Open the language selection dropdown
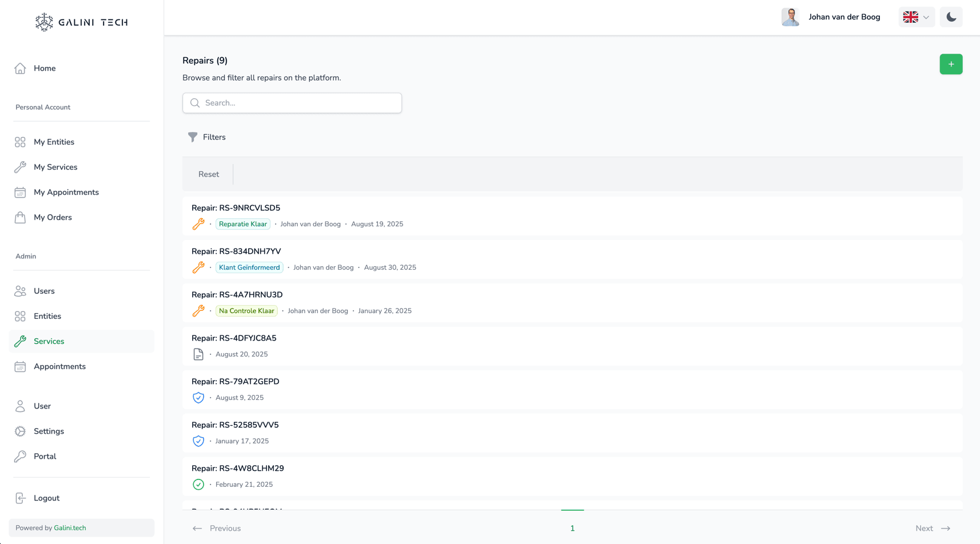This screenshot has height=544, width=980. [x=915, y=17]
